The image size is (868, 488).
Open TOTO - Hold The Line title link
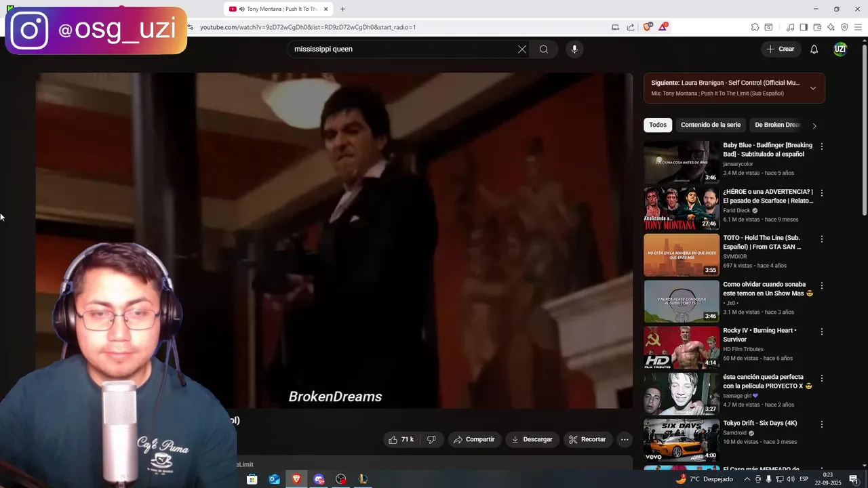point(762,243)
